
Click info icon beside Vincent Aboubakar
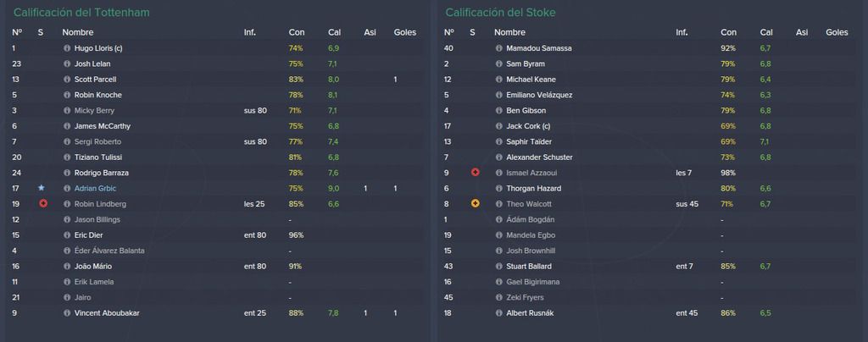pos(67,313)
